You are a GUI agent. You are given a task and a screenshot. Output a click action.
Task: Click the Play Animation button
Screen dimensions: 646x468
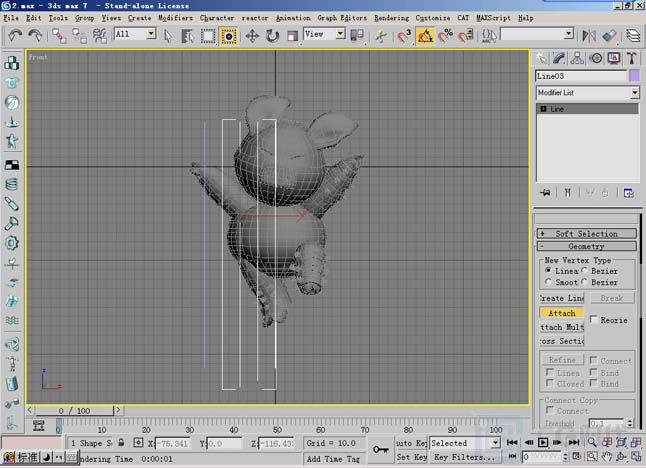coord(543,442)
